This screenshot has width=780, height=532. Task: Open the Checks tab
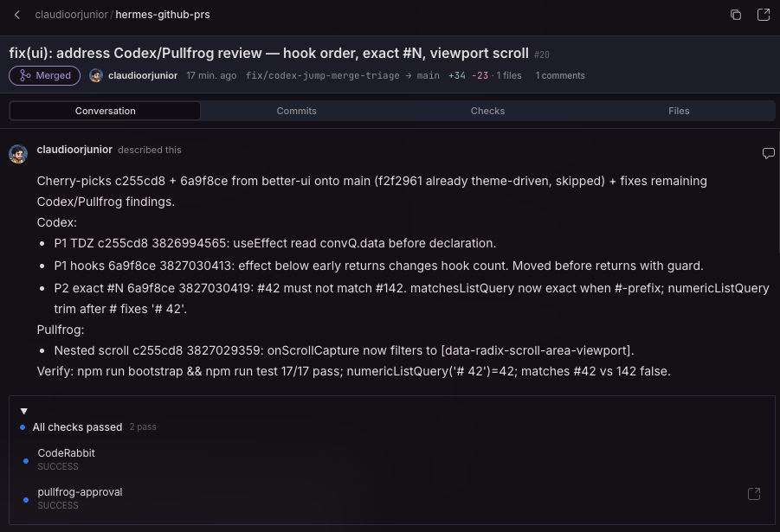487,111
